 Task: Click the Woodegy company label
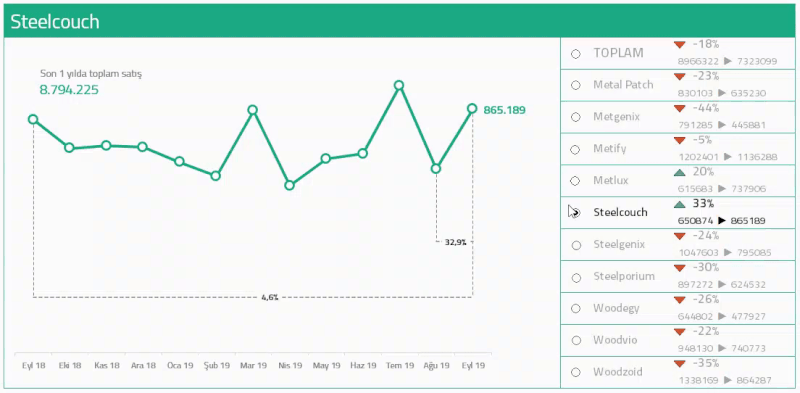point(616,308)
